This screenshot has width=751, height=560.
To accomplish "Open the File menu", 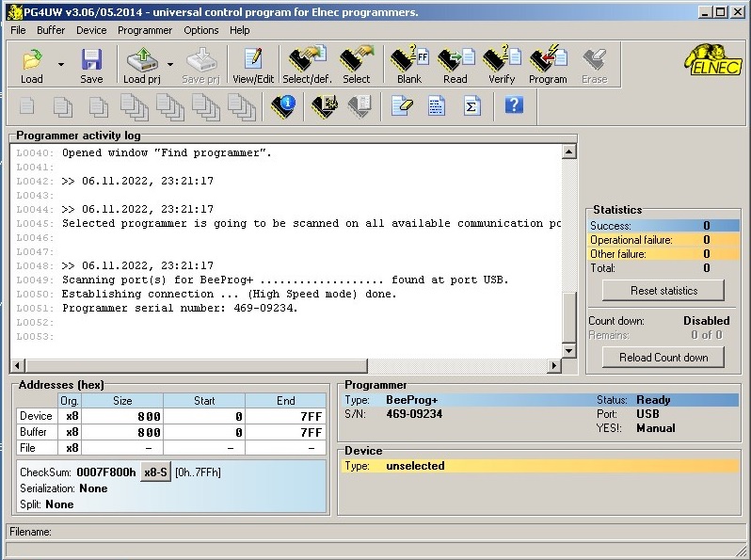I will point(18,30).
